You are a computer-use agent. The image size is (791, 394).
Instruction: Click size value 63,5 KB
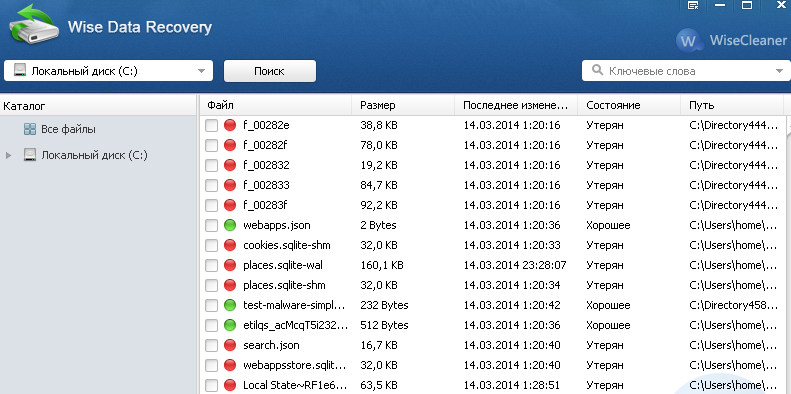(x=379, y=385)
